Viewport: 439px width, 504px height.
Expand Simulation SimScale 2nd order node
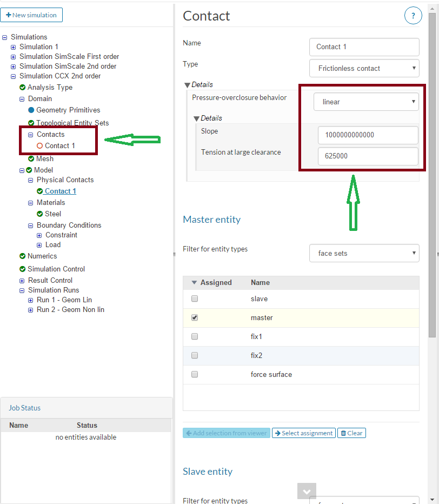coord(13,67)
